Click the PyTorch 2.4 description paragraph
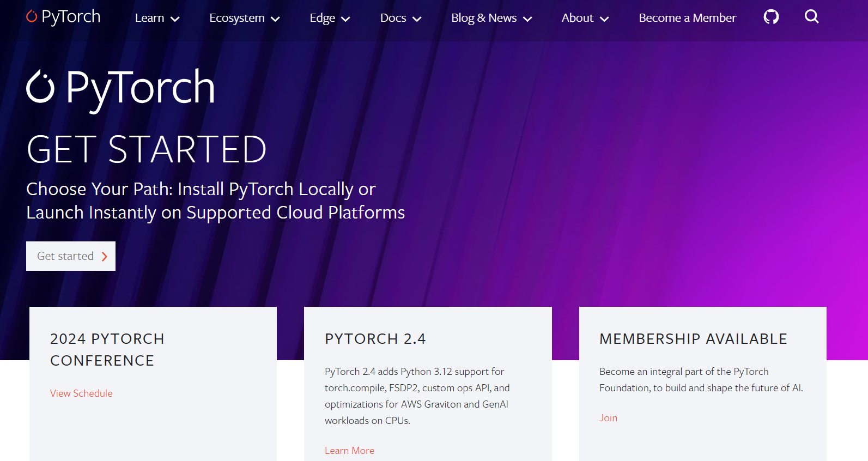Image resolution: width=868 pixels, height=461 pixels. 417,396
